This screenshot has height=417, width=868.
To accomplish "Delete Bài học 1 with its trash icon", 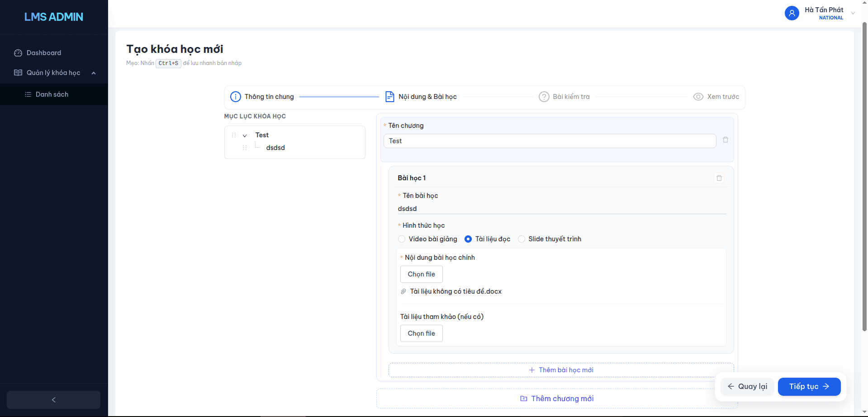I will pyautogui.click(x=719, y=178).
